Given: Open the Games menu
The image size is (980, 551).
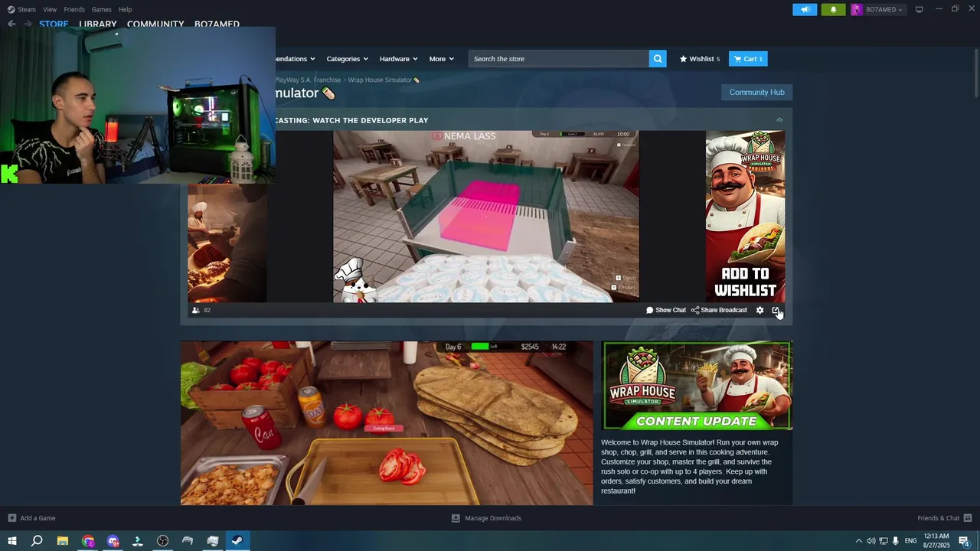Looking at the screenshot, I should pyautogui.click(x=101, y=9).
